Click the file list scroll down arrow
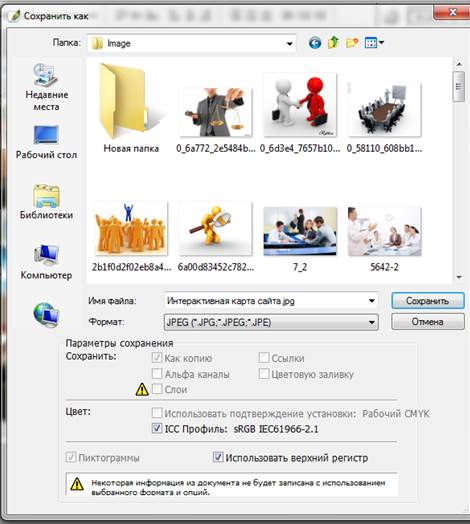The width and height of the screenshot is (470, 524). (459, 277)
